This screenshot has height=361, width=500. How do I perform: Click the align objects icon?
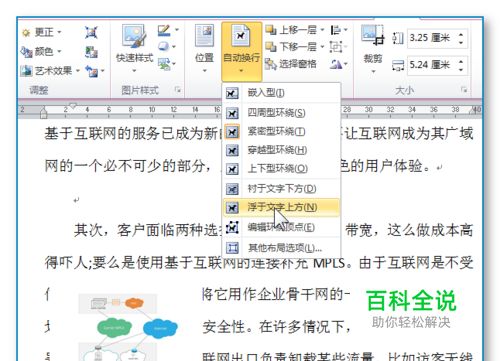[336, 30]
